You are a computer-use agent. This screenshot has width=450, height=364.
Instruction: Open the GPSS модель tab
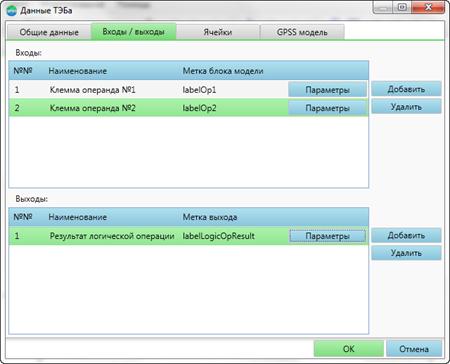pos(302,32)
